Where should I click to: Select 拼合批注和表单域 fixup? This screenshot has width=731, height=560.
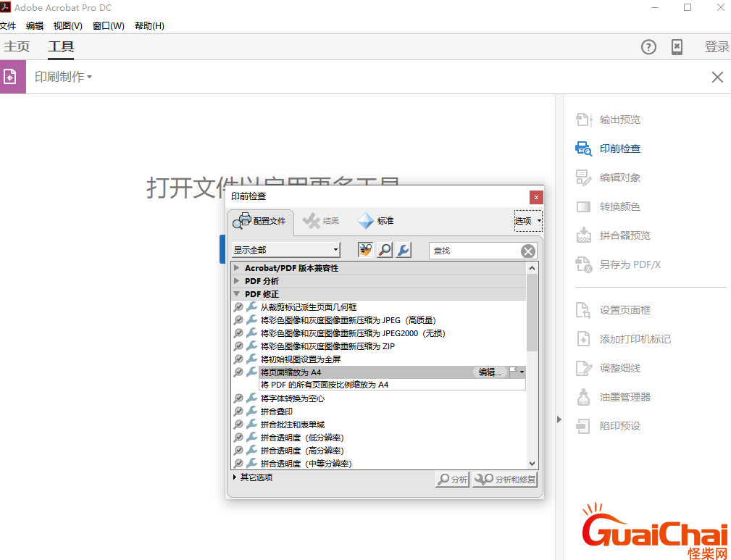pyautogui.click(x=292, y=425)
